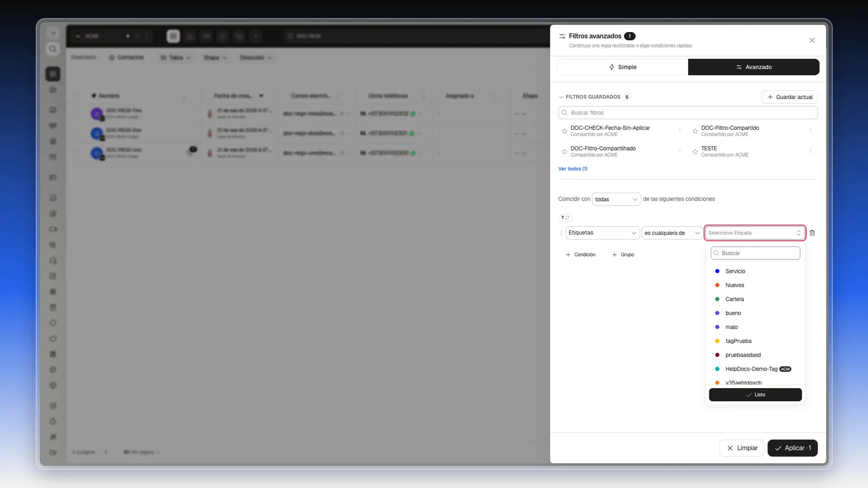Select the pruebaasdasd tag

pyautogui.click(x=755, y=355)
